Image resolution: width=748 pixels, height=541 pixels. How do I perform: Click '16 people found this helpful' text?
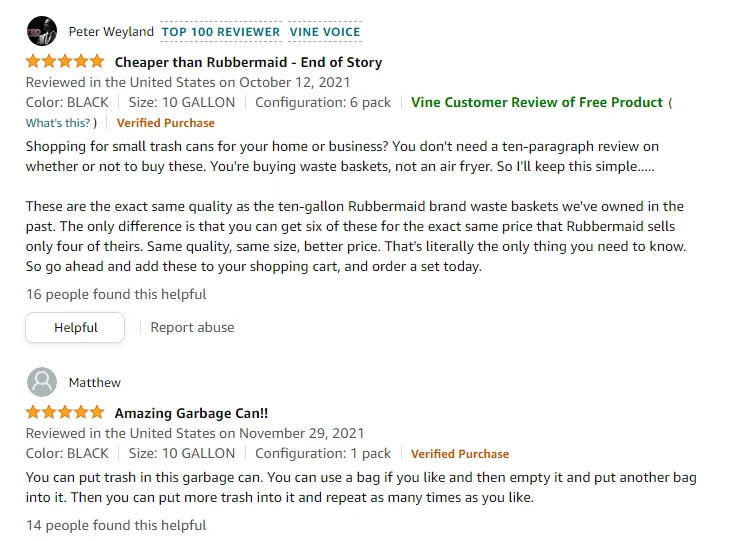[x=116, y=294]
